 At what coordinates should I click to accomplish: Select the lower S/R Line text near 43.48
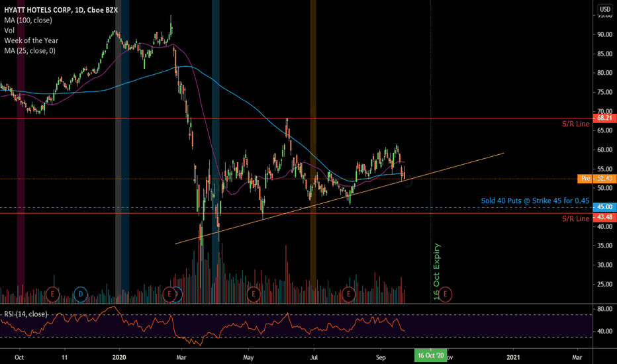click(x=575, y=219)
